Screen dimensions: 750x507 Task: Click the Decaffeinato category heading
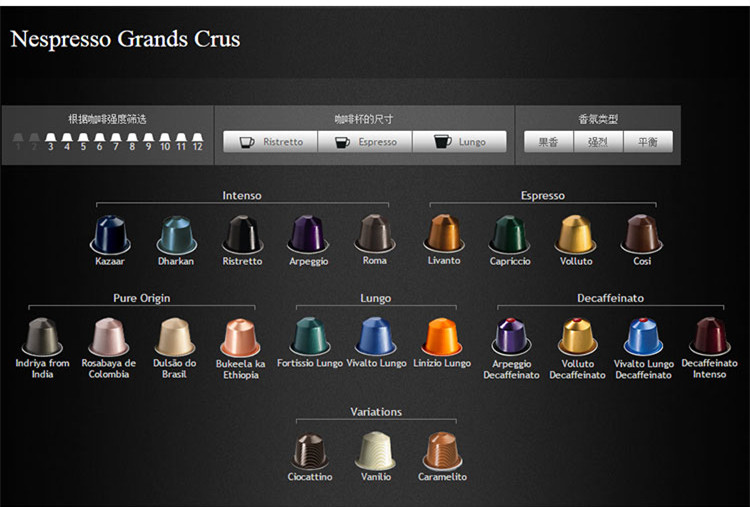[x=610, y=298]
